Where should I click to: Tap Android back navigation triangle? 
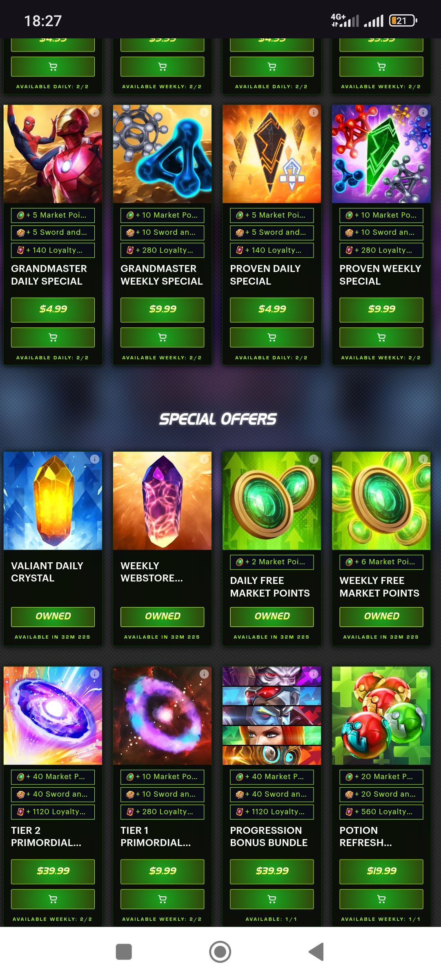[316, 952]
